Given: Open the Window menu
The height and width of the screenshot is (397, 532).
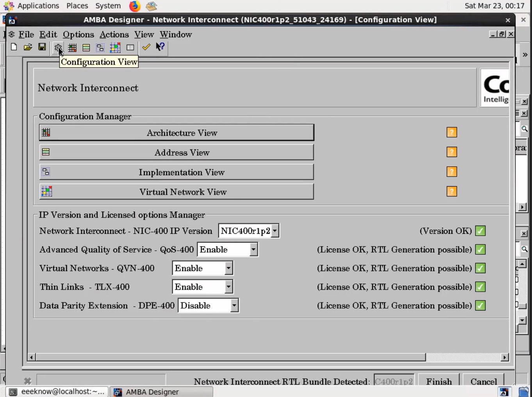Looking at the screenshot, I should [x=176, y=34].
